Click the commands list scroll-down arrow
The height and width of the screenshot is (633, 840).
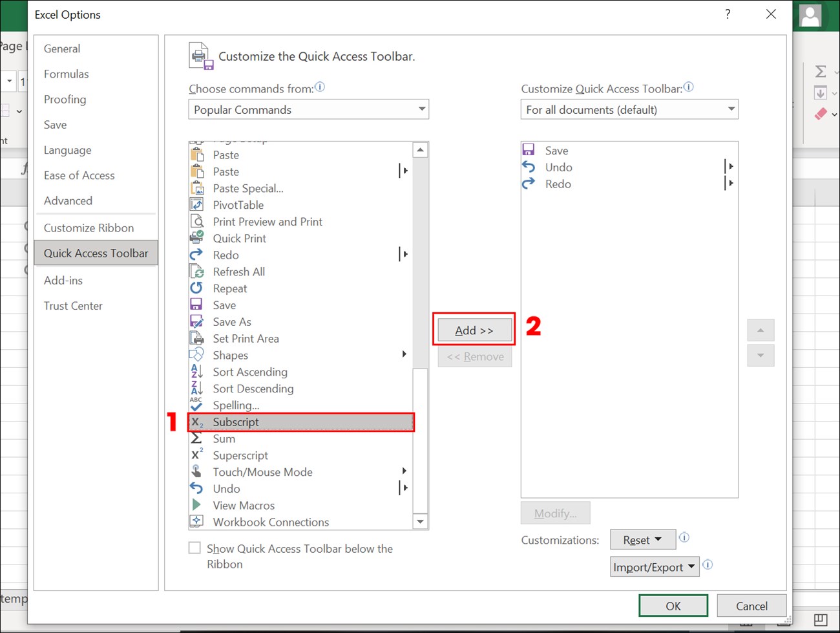point(420,521)
